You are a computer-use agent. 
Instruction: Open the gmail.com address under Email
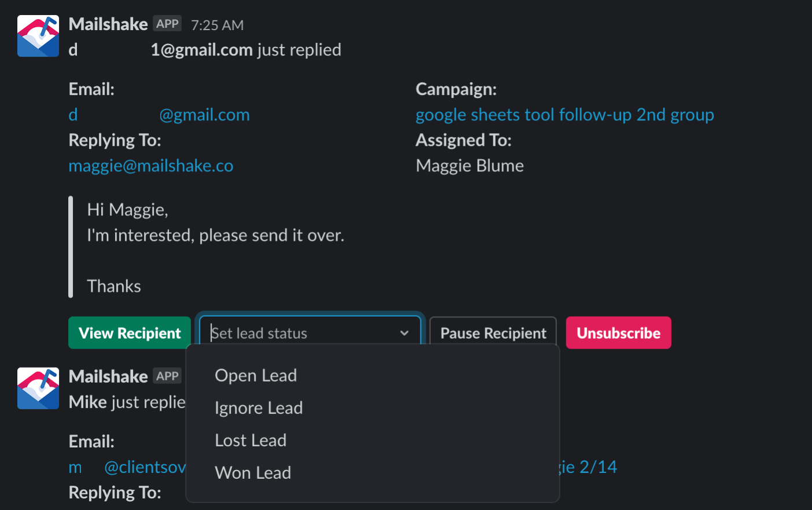(159, 115)
